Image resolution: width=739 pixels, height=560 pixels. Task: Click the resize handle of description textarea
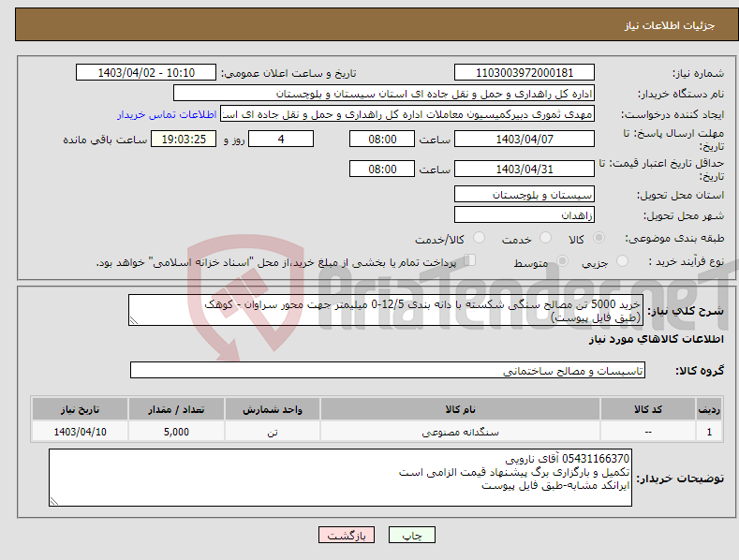[x=133, y=321]
